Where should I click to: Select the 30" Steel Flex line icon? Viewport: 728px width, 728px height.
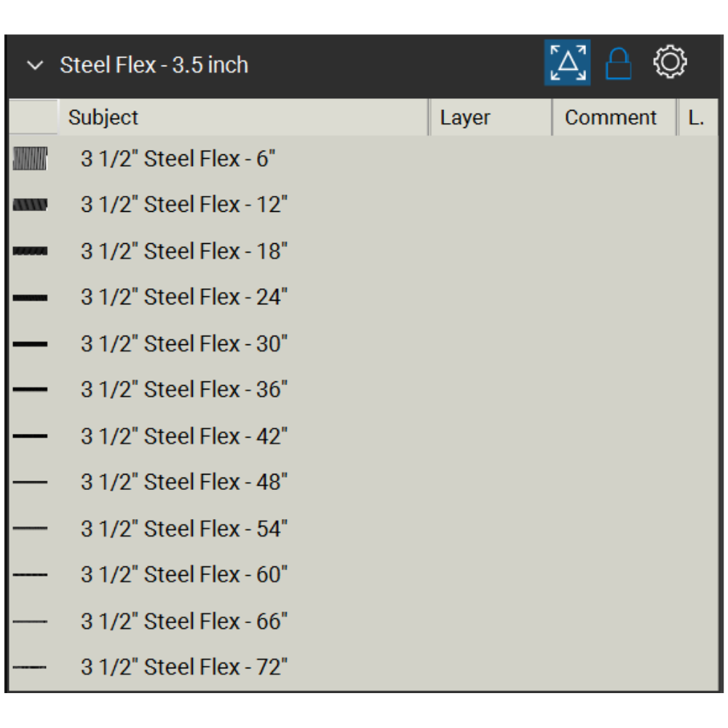(x=30, y=344)
